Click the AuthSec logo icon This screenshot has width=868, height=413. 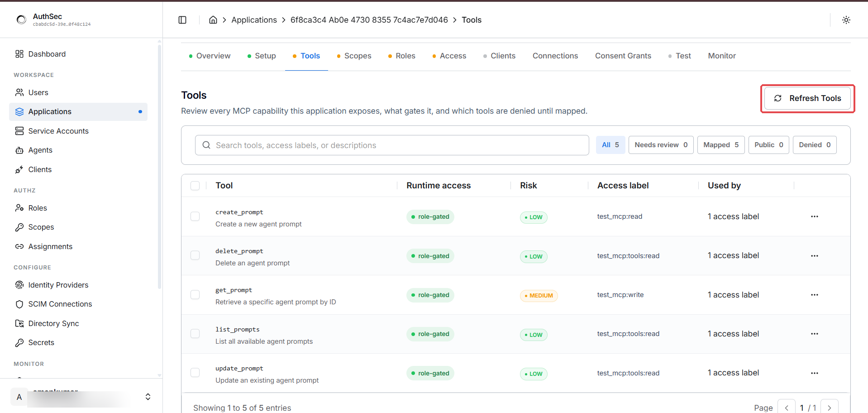21,19
